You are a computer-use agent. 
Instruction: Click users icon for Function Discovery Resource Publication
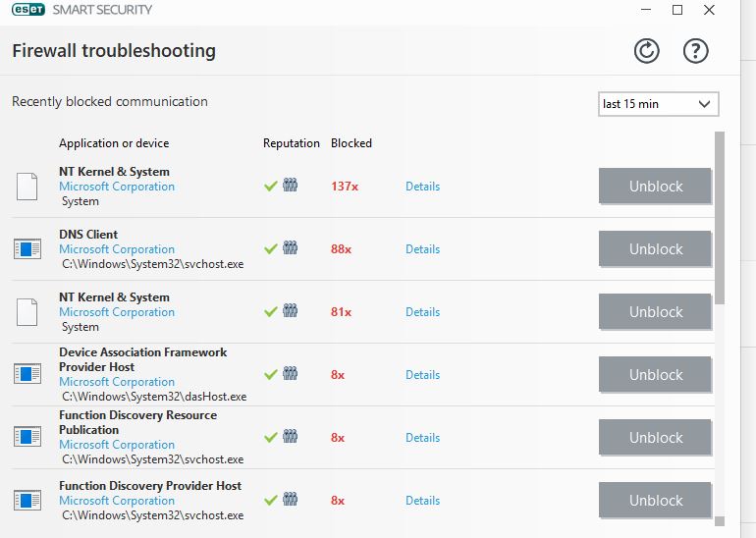pyautogui.click(x=290, y=436)
